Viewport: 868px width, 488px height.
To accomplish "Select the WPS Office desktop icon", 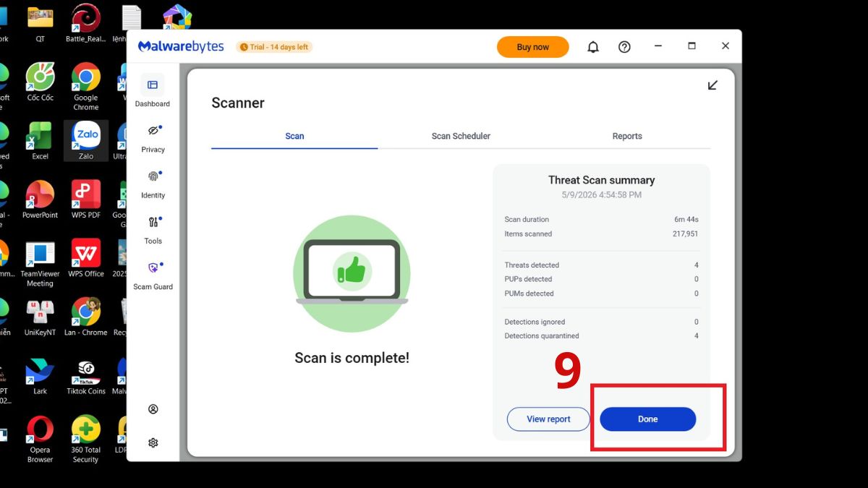I will pos(86,257).
